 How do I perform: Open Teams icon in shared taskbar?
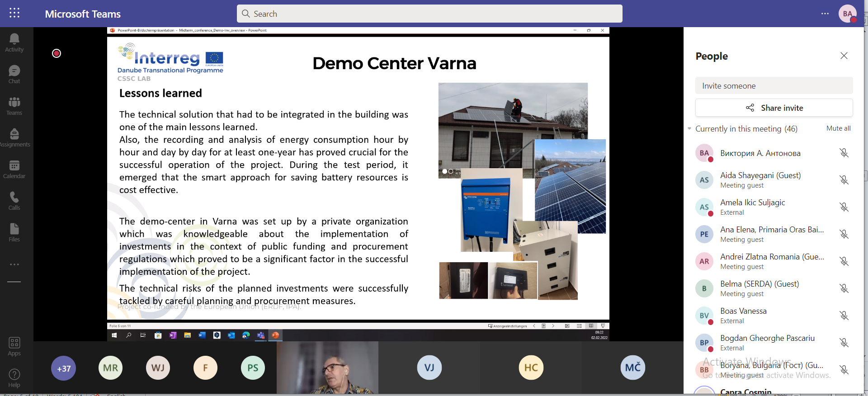pos(261,335)
